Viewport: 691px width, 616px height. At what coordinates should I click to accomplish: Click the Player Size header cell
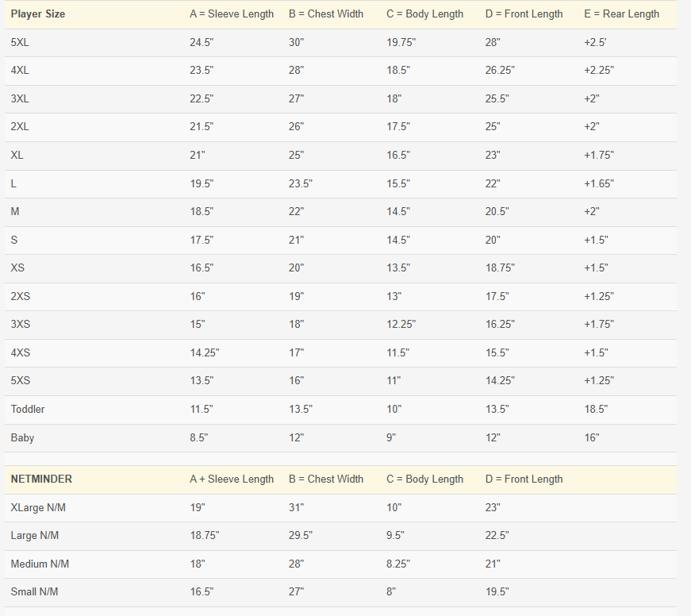click(x=38, y=14)
